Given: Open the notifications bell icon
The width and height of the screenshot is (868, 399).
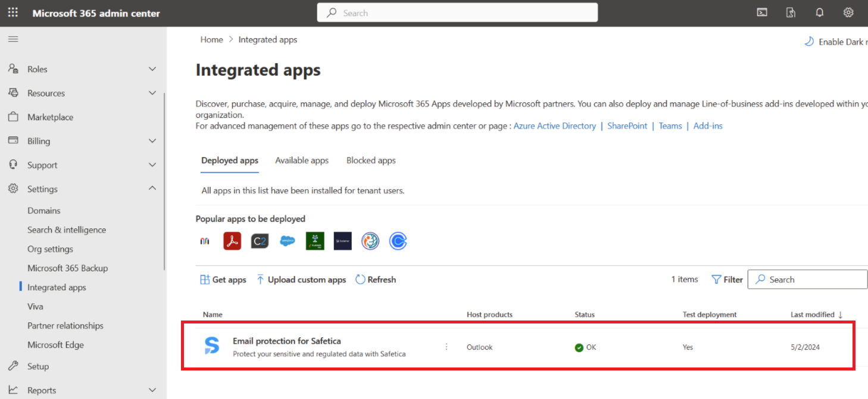Looking at the screenshot, I should coord(820,12).
